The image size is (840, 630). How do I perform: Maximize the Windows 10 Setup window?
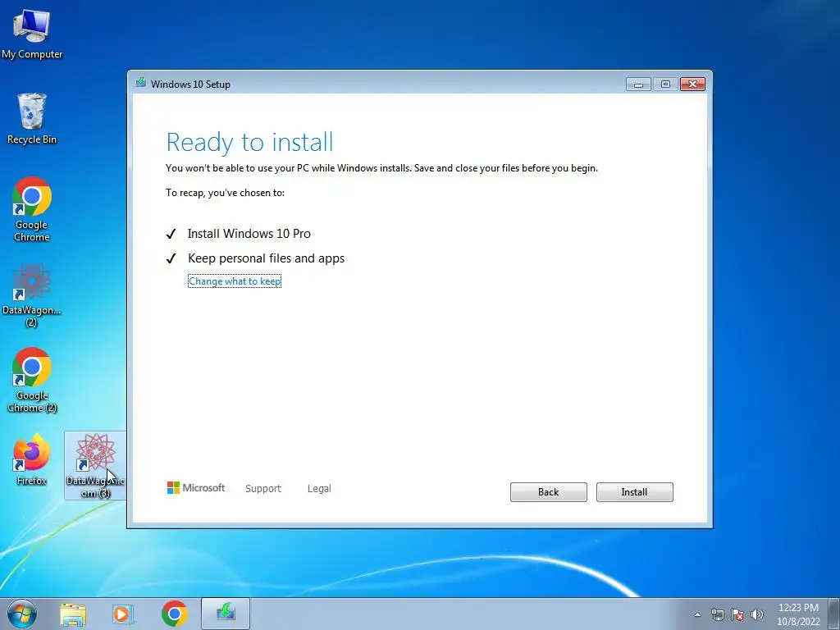tap(665, 84)
